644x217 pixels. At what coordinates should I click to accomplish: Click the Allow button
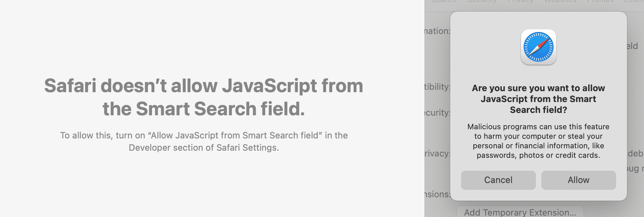click(578, 180)
